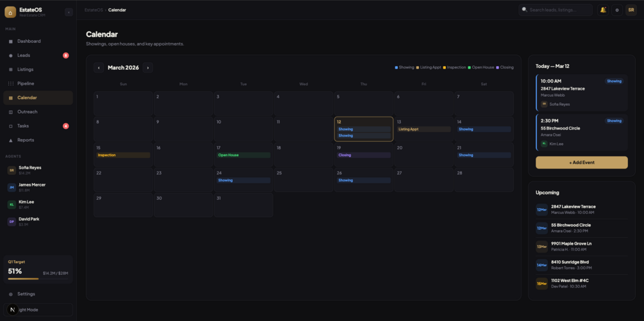
Task: Open upcoming 8410 Sunridge Blvd
Action: click(582, 265)
